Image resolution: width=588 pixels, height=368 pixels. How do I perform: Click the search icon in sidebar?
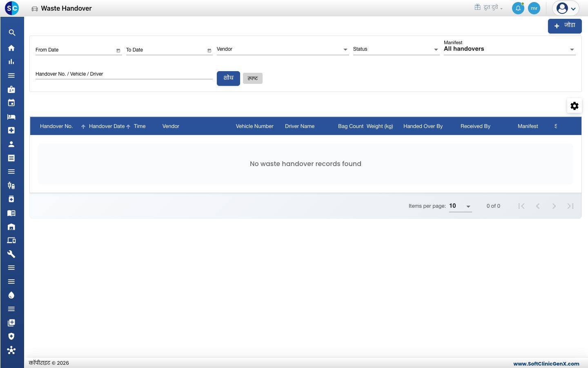click(12, 33)
